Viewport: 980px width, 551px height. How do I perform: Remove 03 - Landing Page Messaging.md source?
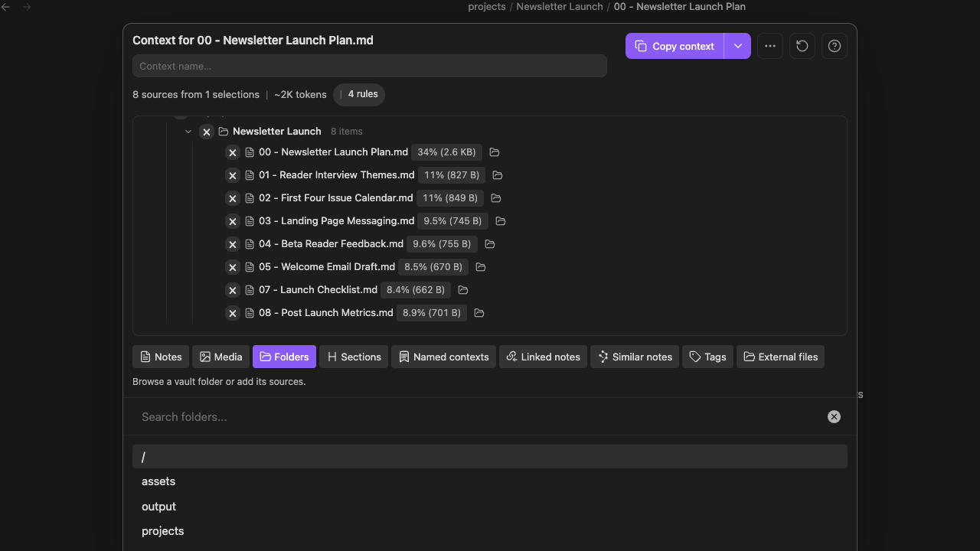coord(233,221)
